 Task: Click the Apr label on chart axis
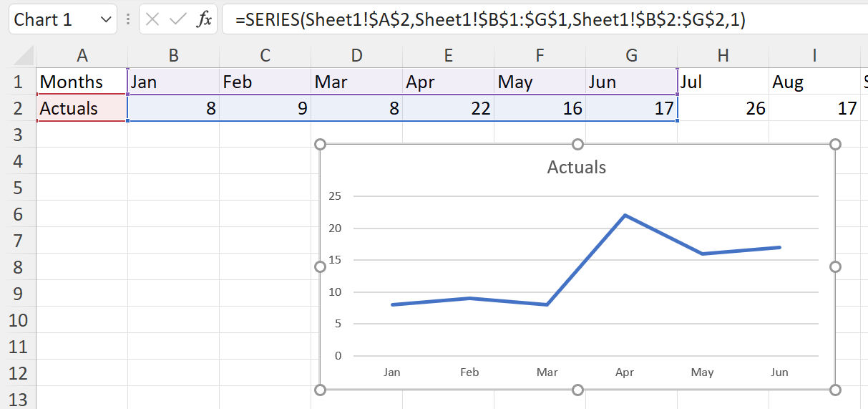click(x=624, y=372)
